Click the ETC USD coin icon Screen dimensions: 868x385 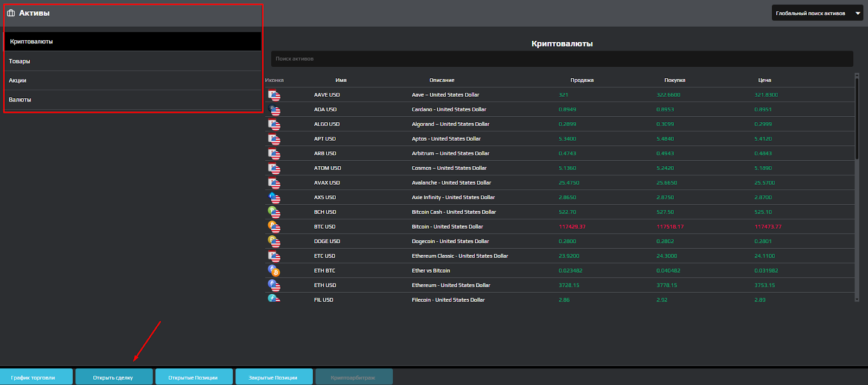(274, 257)
